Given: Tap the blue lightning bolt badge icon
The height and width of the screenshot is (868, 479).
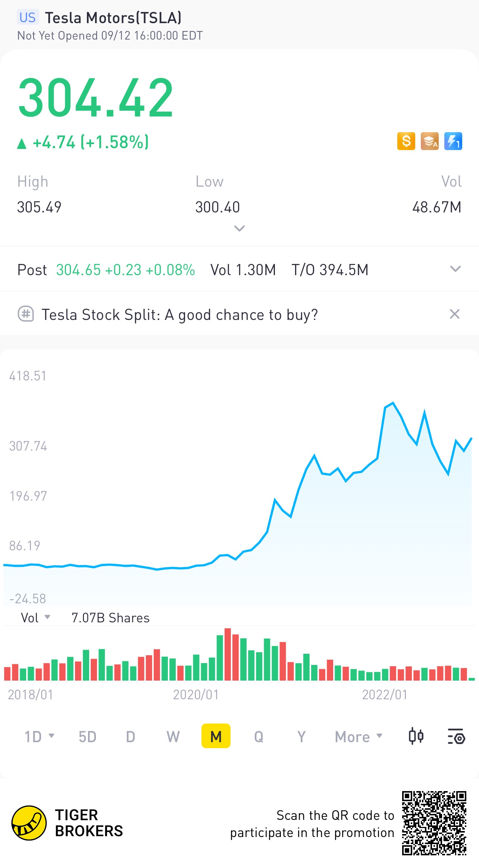Looking at the screenshot, I should (x=453, y=141).
